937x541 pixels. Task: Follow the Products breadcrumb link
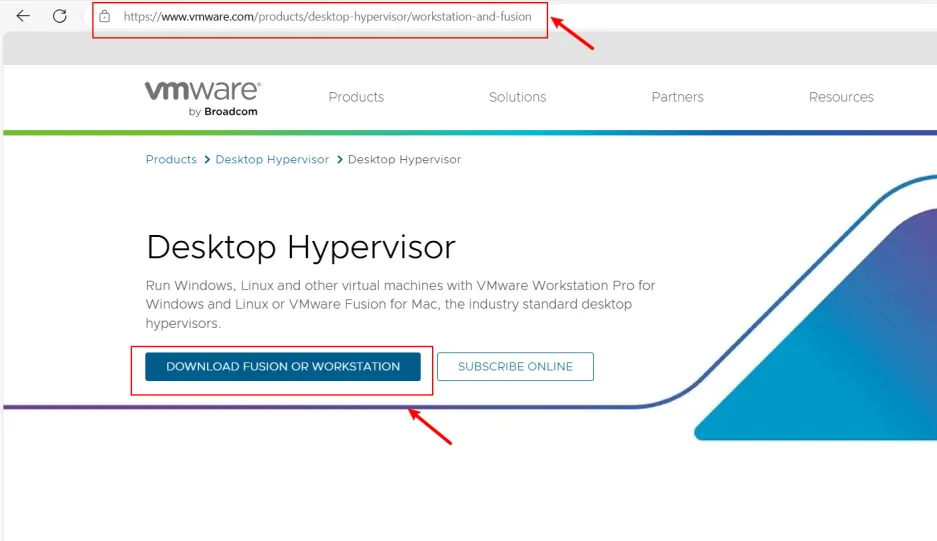[171, 160]
